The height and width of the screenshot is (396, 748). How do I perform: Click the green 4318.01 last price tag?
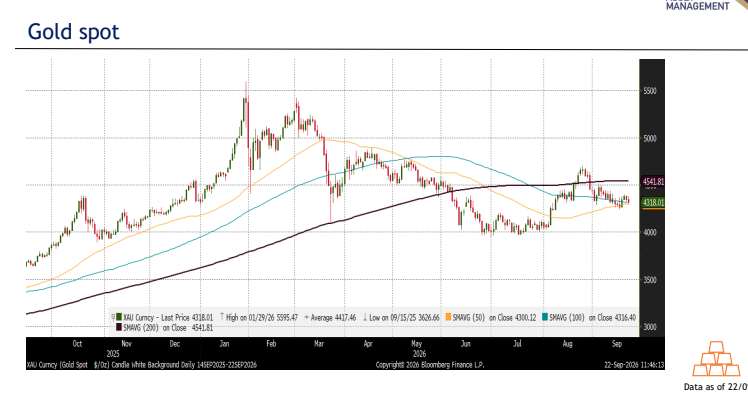653,203
